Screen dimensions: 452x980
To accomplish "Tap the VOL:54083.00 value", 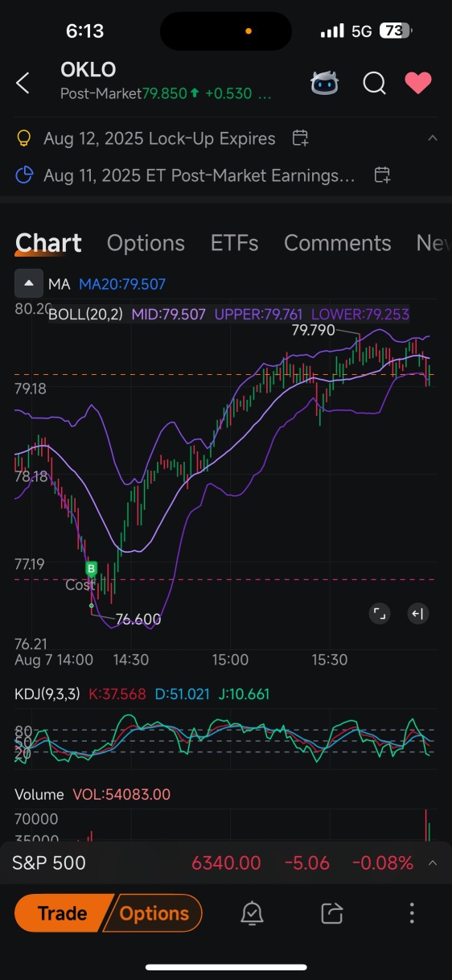I will pyautogui.click(x=121, y=794).
